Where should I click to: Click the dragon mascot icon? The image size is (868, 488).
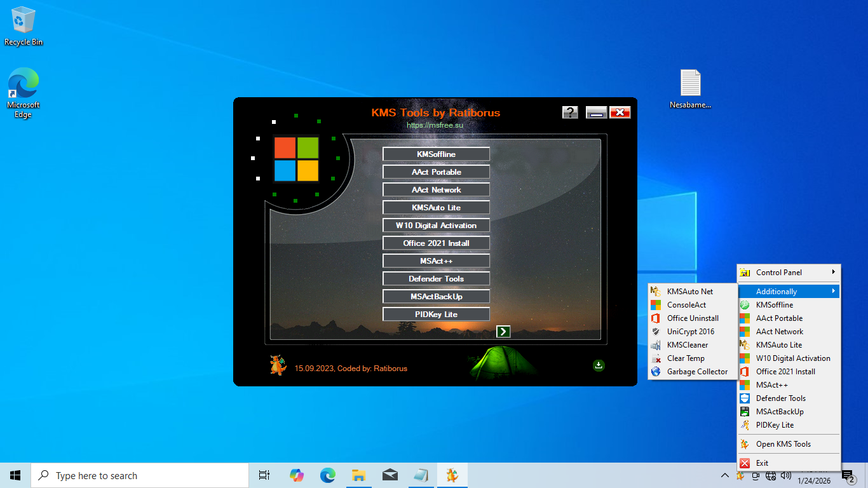click(x=278, y=365)
